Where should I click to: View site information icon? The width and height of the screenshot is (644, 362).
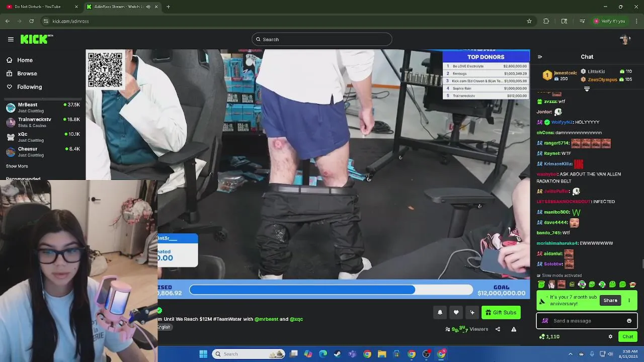(x=46, y=21)
